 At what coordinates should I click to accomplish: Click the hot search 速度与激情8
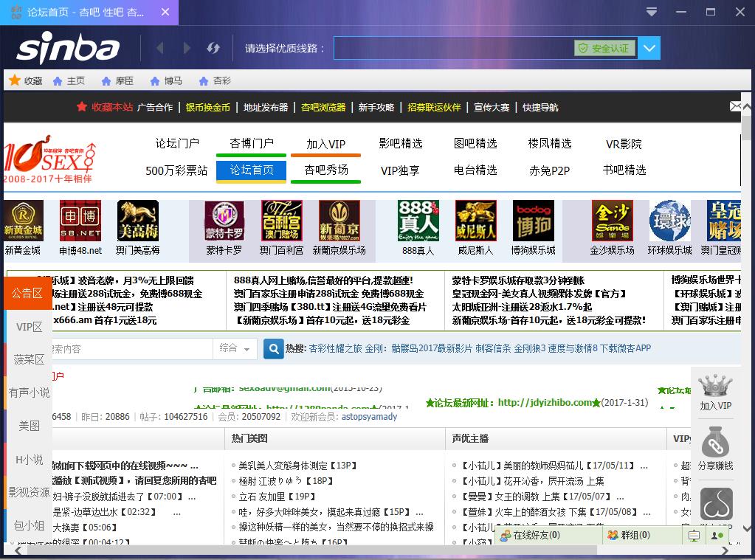point(571,348)
